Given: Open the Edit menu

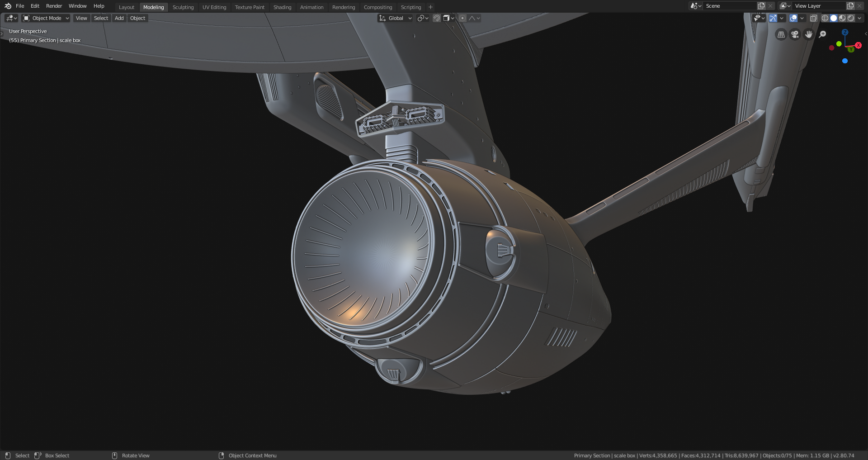Looking at the screenshot, I should click(35, 6).
